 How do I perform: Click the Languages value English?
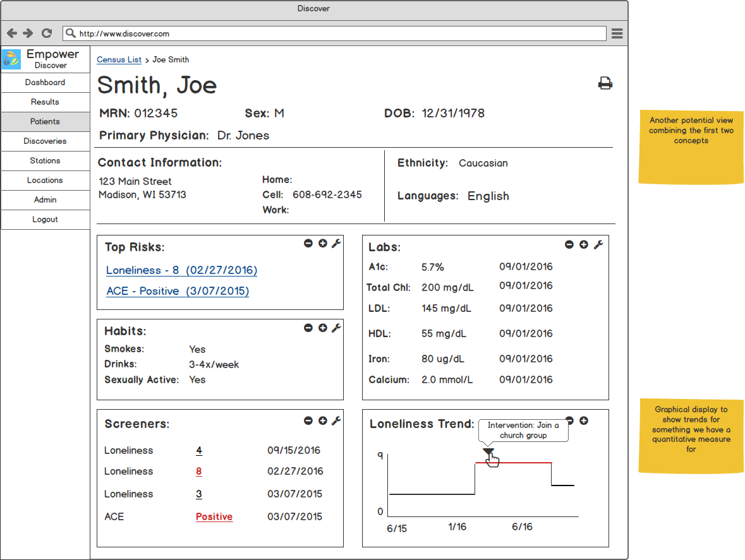488,196
